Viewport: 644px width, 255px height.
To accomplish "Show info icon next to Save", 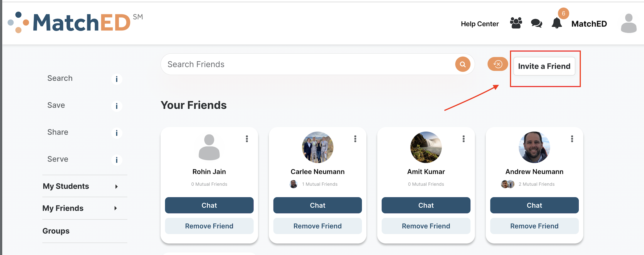I will click(x=117, y=106).
